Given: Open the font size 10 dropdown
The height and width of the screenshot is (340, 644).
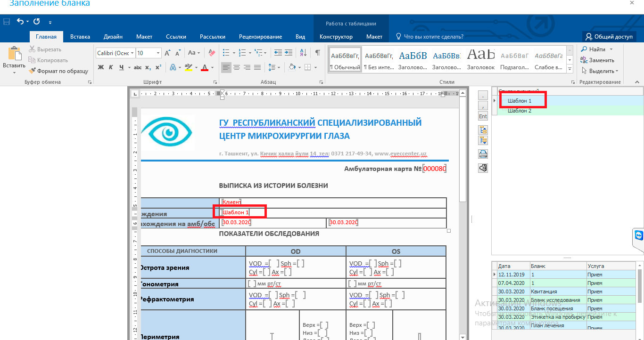Looking at the screenshot, I should pyautogui.click(x=158, y=53).
